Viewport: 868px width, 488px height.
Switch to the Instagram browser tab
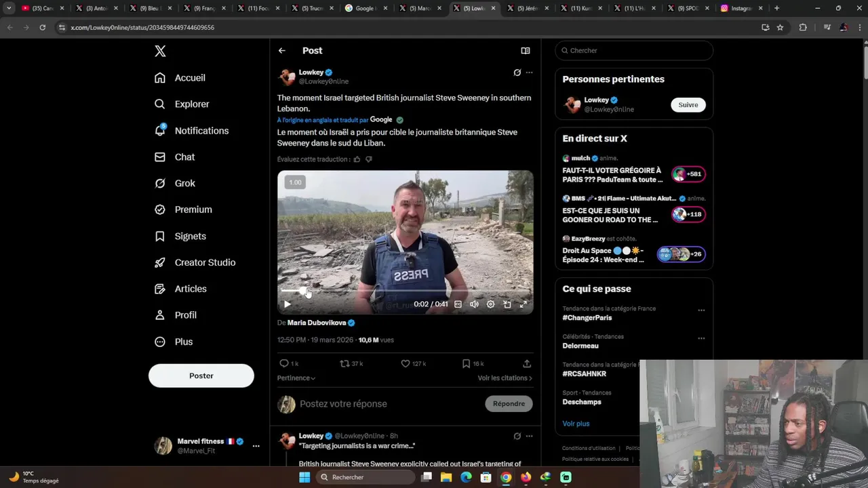(741, 8)
